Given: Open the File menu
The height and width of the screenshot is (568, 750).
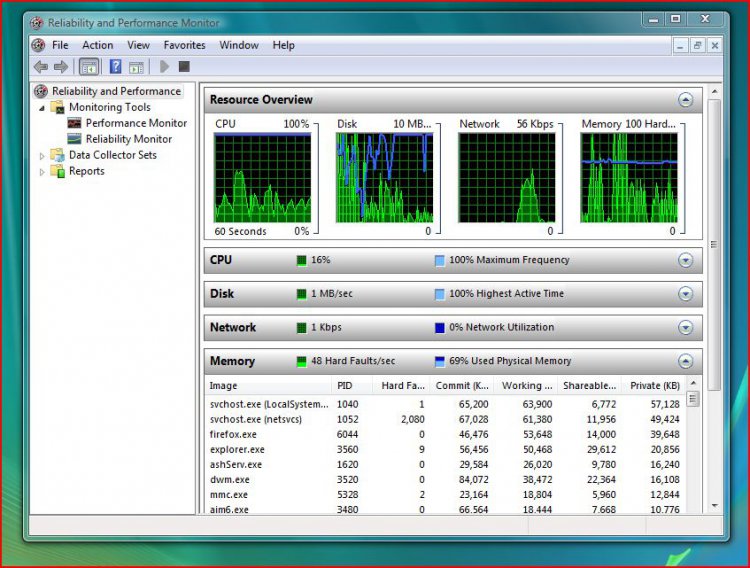Looking at the screenshot, I should coord(60,45).
